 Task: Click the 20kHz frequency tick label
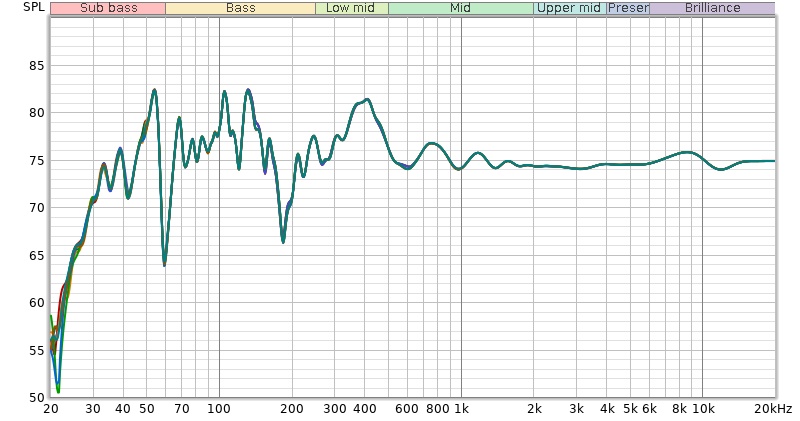[x=773, y=409]
